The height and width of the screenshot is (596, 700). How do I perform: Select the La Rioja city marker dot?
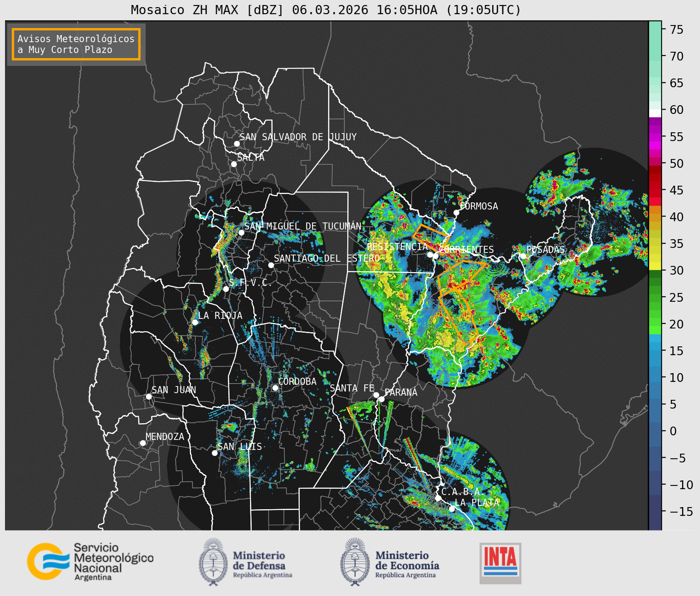[195, 322]
